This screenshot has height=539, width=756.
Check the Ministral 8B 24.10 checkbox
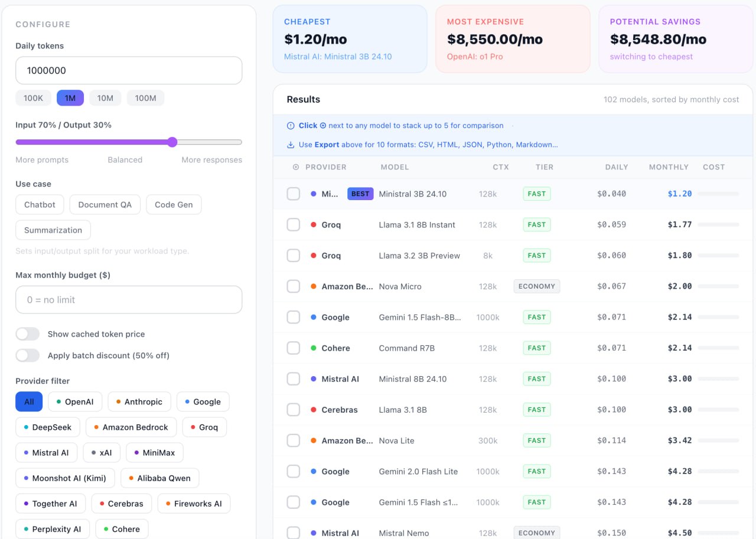pyautogui.click(x=294, y=379)
